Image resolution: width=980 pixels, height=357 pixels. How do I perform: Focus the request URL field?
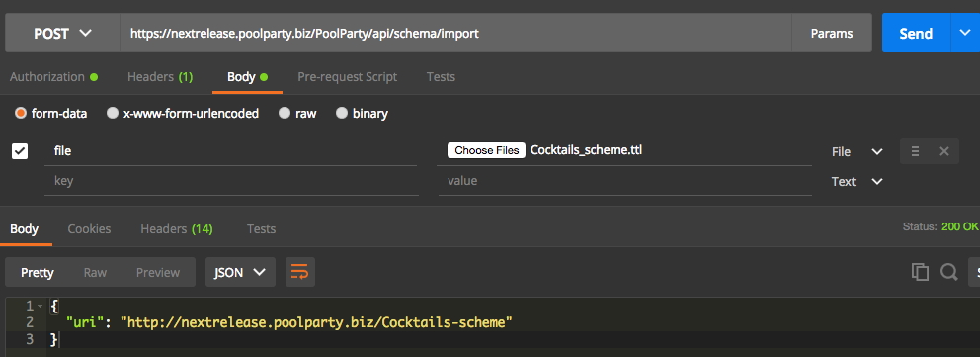pyautogui.click(x=455, y=33)
